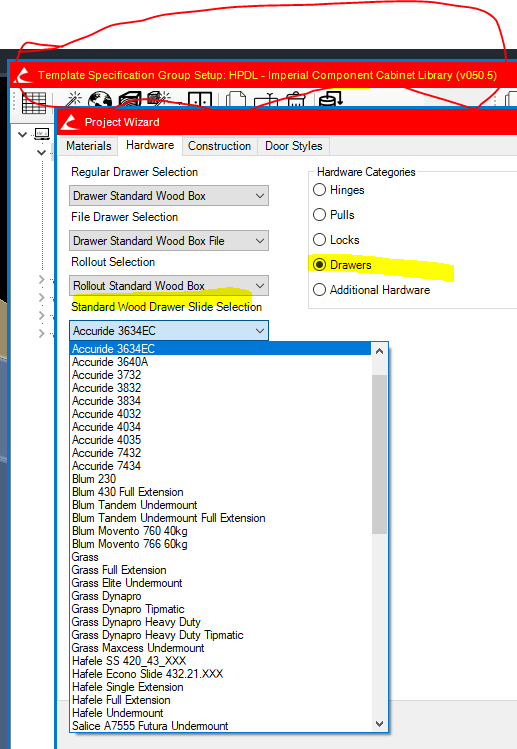
Task: Collapse the top-level tree node chevron
Action: (22, 135)
